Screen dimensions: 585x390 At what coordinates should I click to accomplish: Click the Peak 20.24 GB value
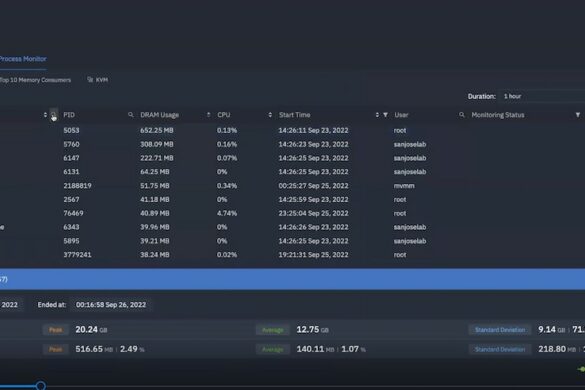tap(91, 330)
